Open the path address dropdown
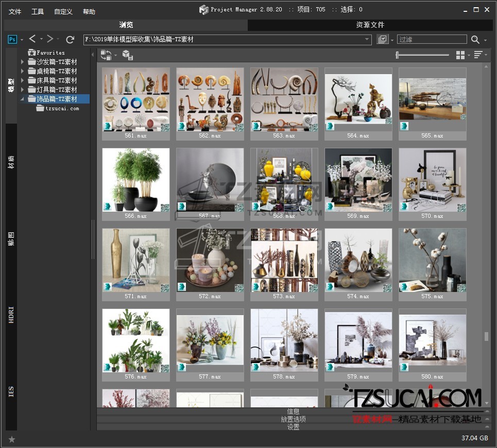 pos(367,40)
